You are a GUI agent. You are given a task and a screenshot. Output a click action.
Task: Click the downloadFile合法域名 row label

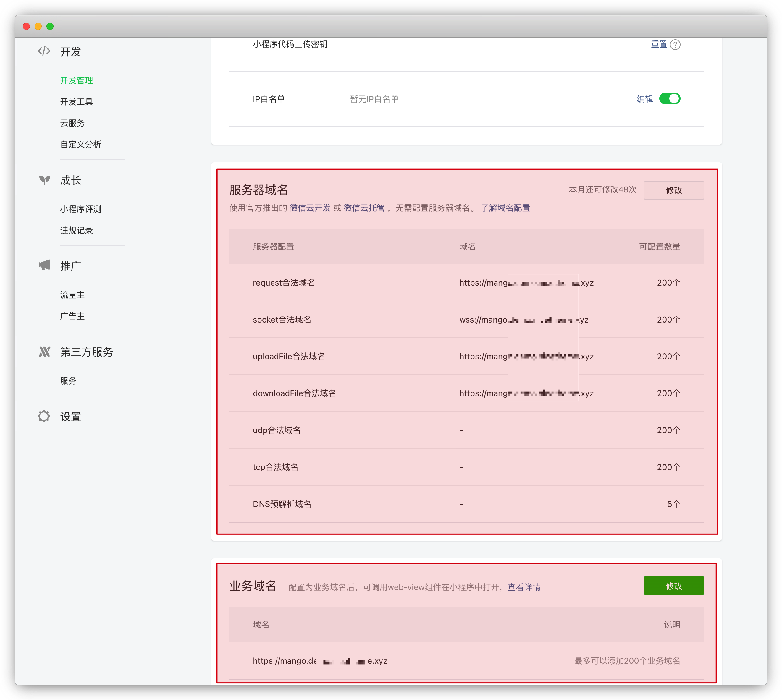coord(294,393)
